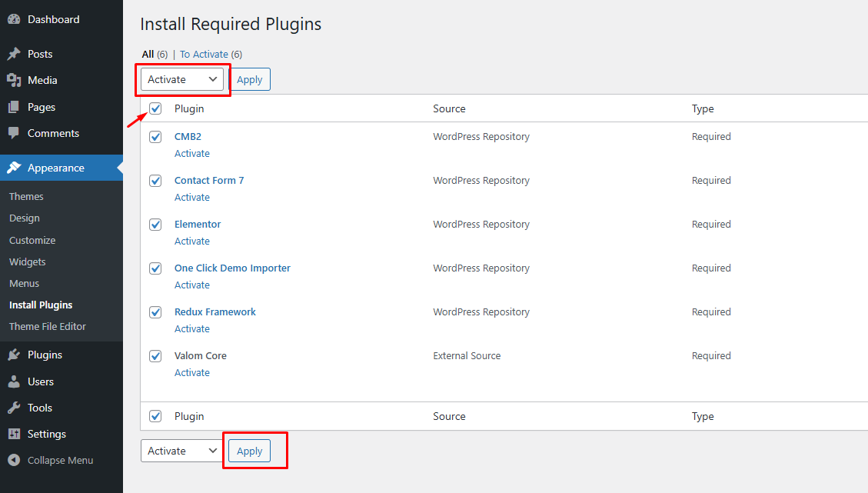Open the top bulk actions Activate dropdown
The height and width of the screenshot is (493, 868).
181,79
